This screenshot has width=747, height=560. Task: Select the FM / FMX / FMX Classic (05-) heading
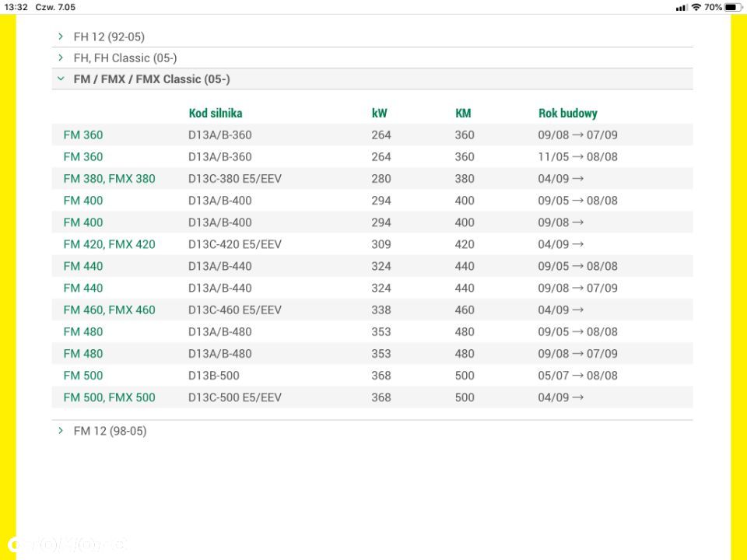[x=152, y=79]
